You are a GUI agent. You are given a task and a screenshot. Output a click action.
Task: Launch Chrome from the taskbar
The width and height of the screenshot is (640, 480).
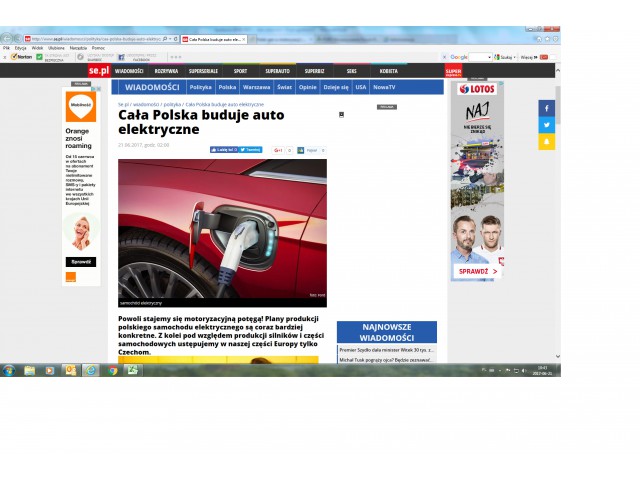tap(112, 370)
